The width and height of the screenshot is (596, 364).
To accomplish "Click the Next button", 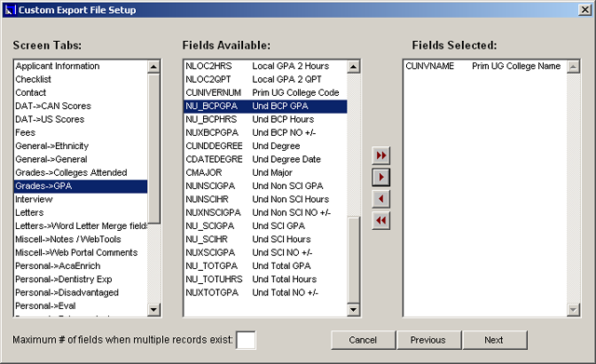I will coord(494,340).
